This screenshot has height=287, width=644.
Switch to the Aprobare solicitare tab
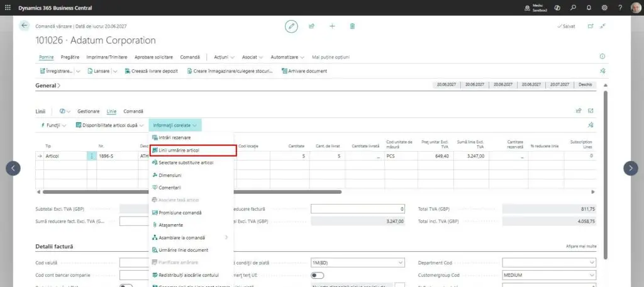click(153, 57)
